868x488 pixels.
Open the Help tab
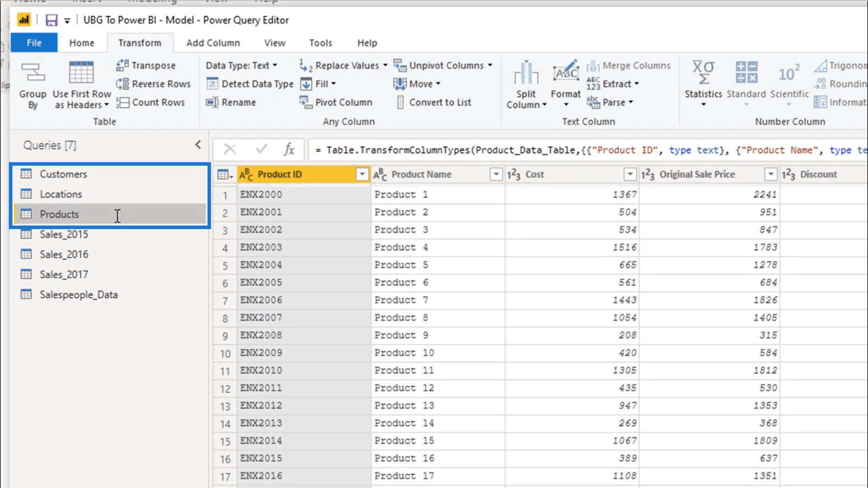pyautogui.click(x=367, y=43)
